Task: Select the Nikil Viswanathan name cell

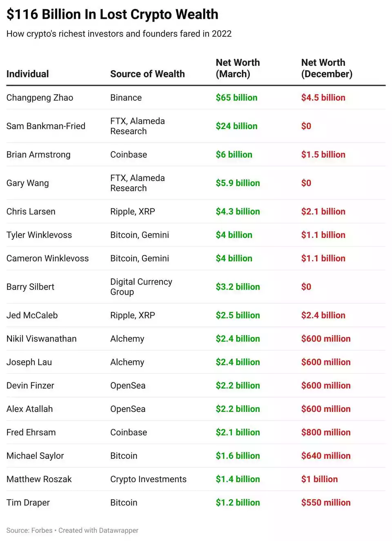Action: [41, 339]
